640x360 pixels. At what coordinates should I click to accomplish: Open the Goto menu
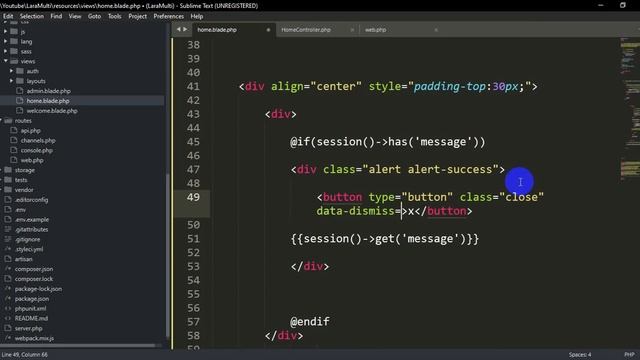click(94, 16)
